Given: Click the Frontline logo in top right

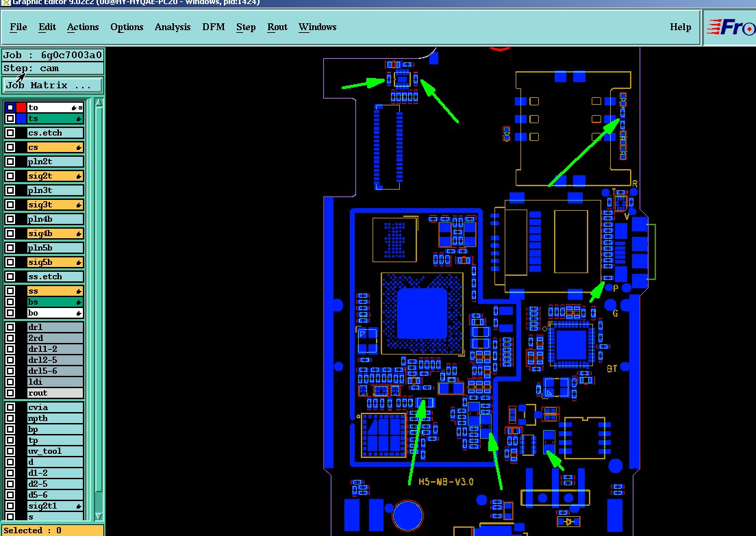Looking at the screenshot, I should click(x=730, y=27).
